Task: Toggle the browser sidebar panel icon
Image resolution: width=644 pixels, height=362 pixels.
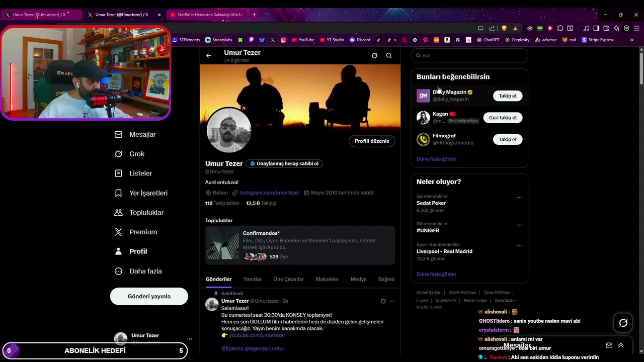Action: pos(596,28)
